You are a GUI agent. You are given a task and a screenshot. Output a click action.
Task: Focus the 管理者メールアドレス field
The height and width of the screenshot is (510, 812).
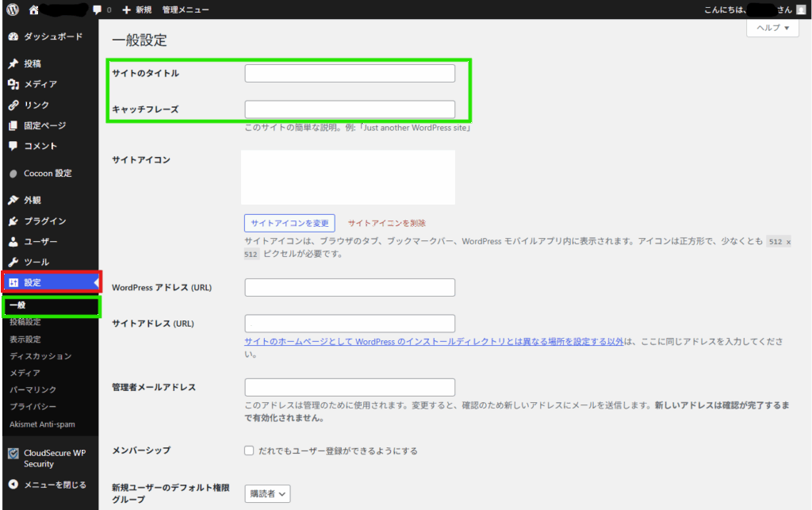[x=350, y=387]
